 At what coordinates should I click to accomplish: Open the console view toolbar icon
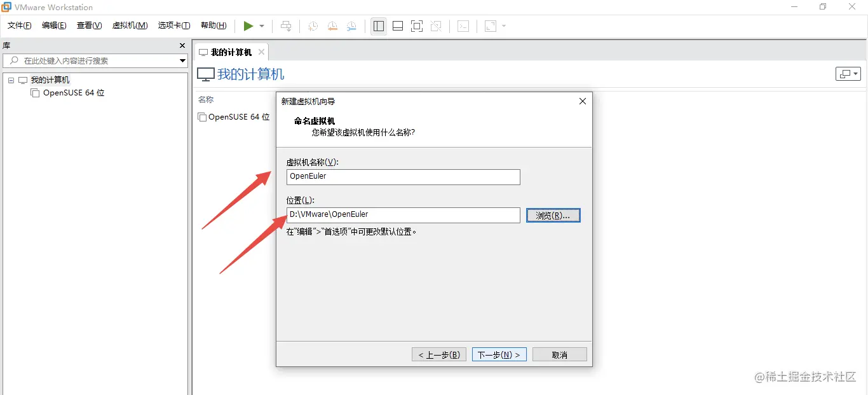pyautogui.click(x=464, y=26)
